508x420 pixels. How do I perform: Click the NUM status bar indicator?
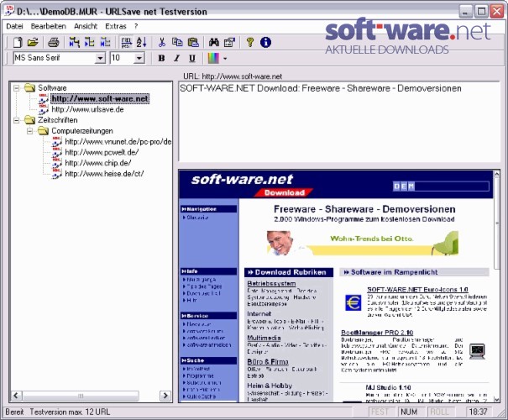tap(409, 412)
